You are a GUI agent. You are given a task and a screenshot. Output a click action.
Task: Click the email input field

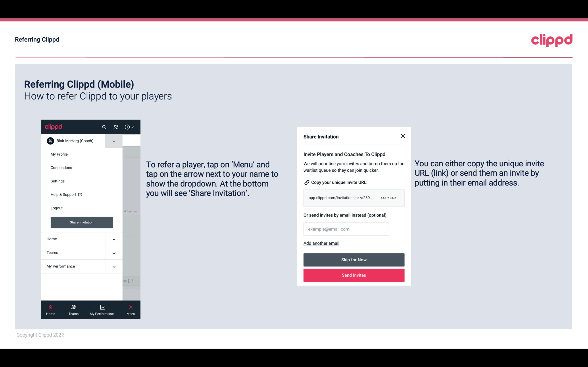(346, 229)
